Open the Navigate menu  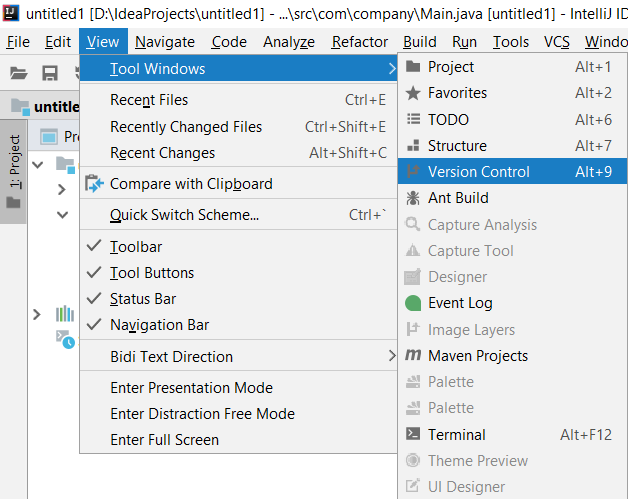[x=165, y=42]
